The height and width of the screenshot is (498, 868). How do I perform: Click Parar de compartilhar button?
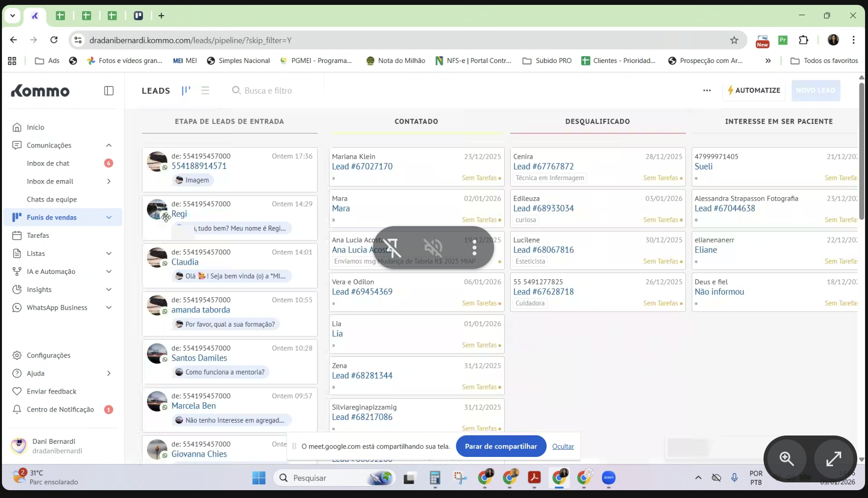tap(500, 446)
